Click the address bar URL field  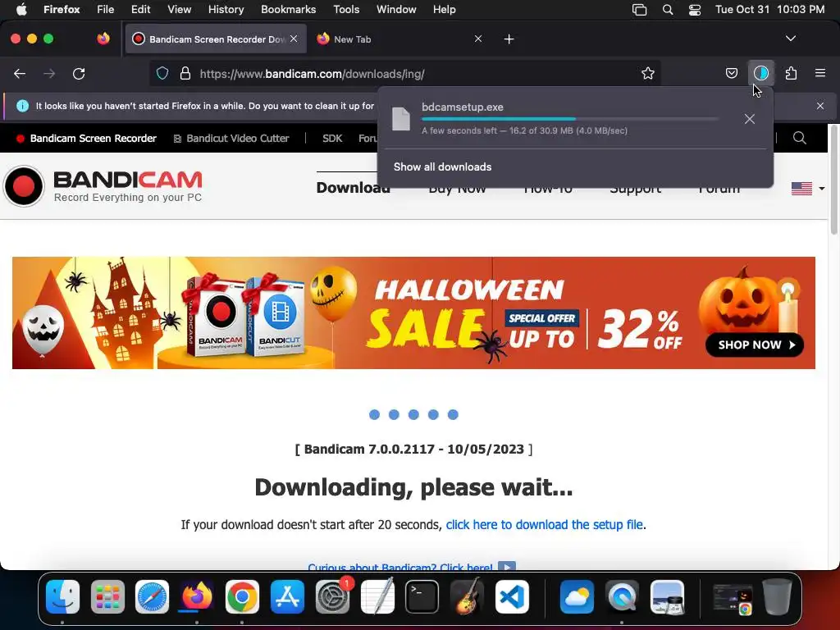coord(404,73)
